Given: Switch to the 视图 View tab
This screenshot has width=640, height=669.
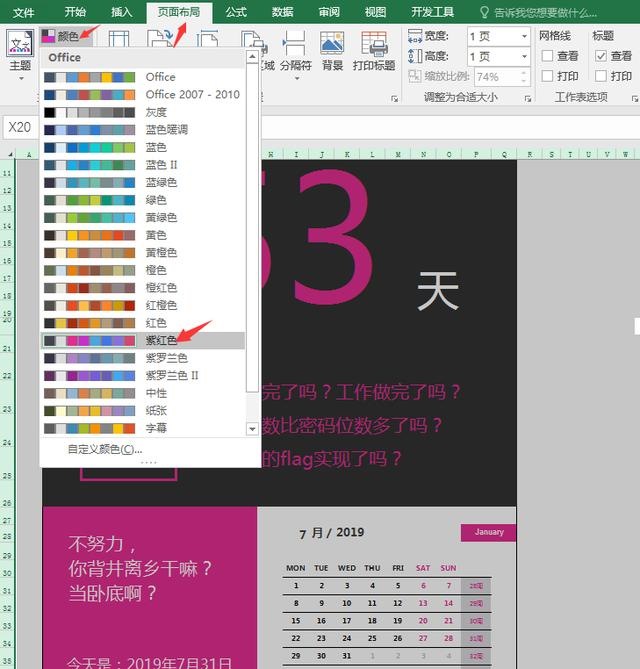Looking at the screenshot, I should (375, 12).
